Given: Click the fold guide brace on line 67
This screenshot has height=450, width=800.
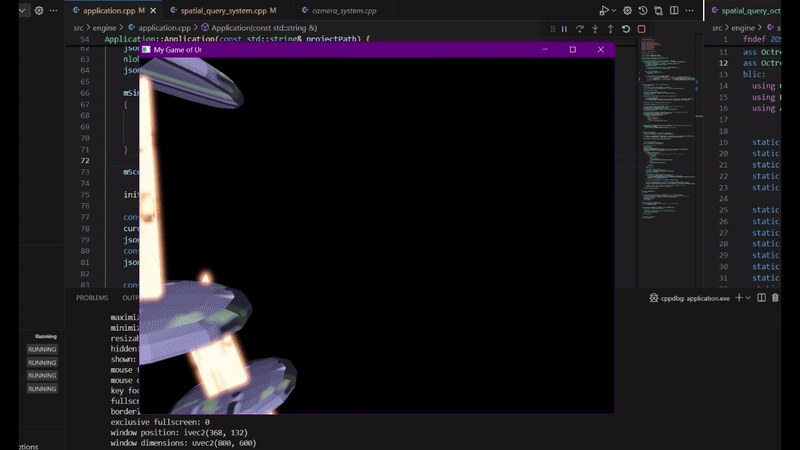Looking at the screenshot, I should (126, 104).
